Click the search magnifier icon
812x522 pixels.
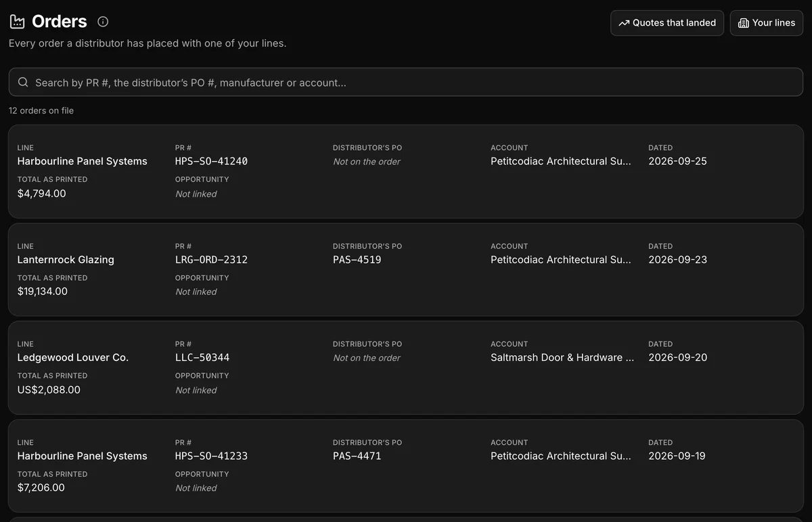pos(23,82)
